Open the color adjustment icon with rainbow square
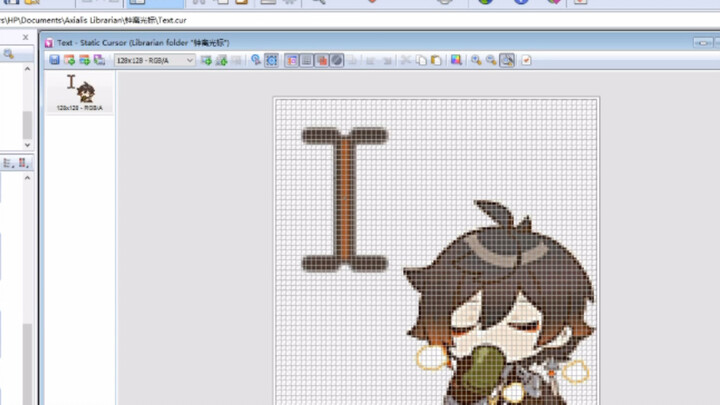 [456, 60]
